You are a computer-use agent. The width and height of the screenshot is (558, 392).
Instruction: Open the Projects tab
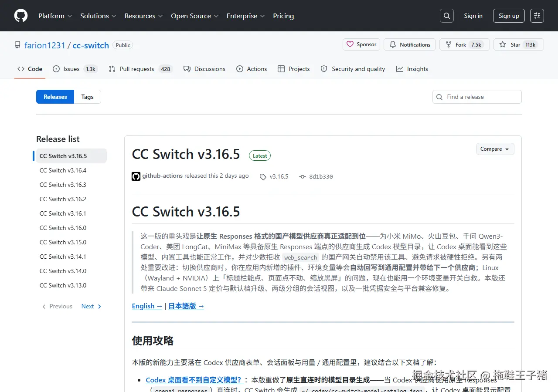[x=293, y=69]
